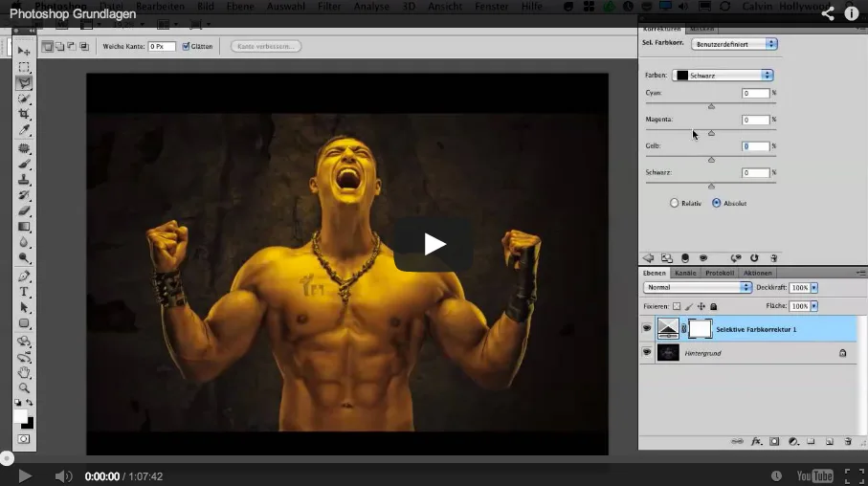Hide the Hintergrund layer
The image size is (868, 486).
click(x=647, y=353)
